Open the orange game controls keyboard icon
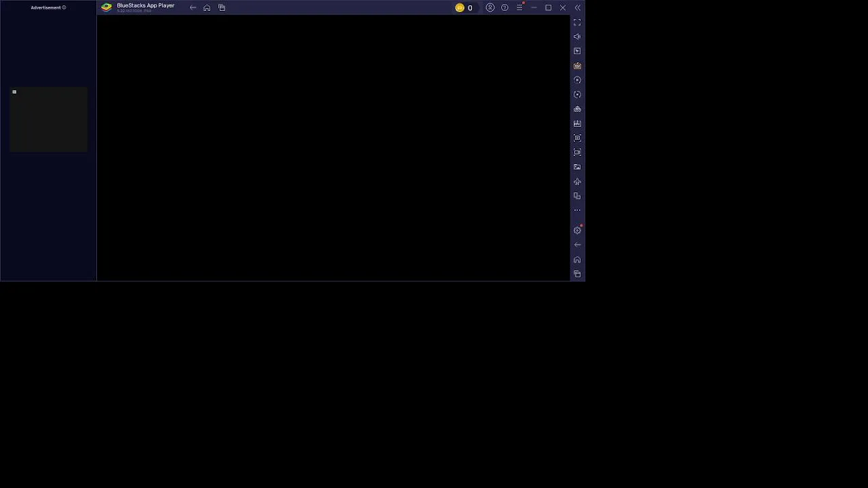This screenshot has width=868, height=488. pos(577,66)
